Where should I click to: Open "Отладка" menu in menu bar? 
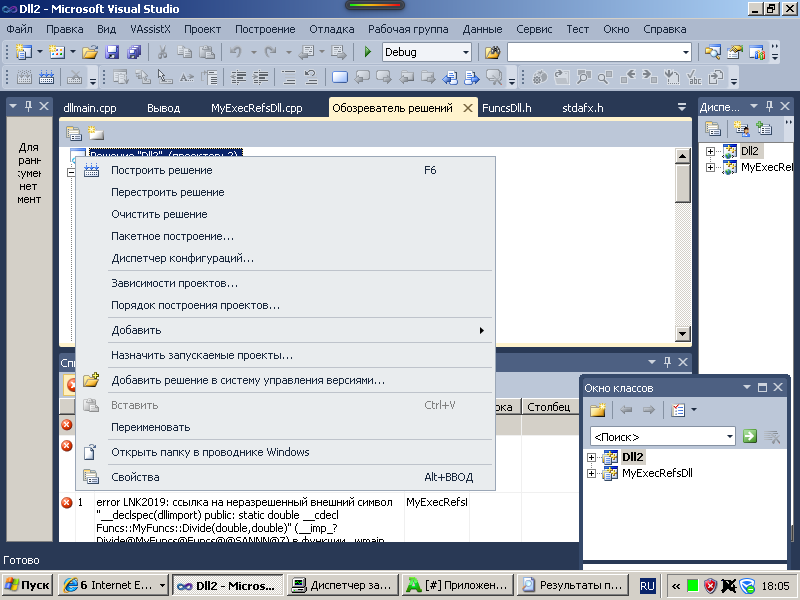(x=332, y=29)
